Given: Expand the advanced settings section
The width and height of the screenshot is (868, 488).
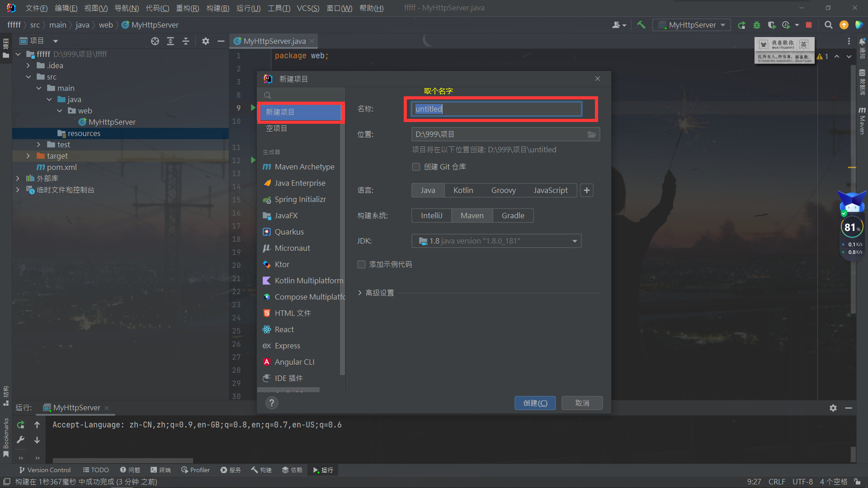Looking at the screenshot, I should coord(375,293).
